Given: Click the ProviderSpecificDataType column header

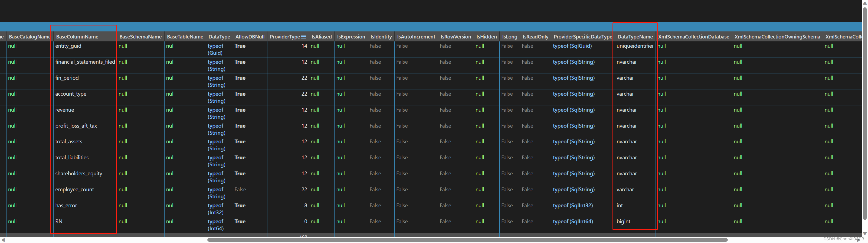Looking at the screenshot, I should pos(583,37).
